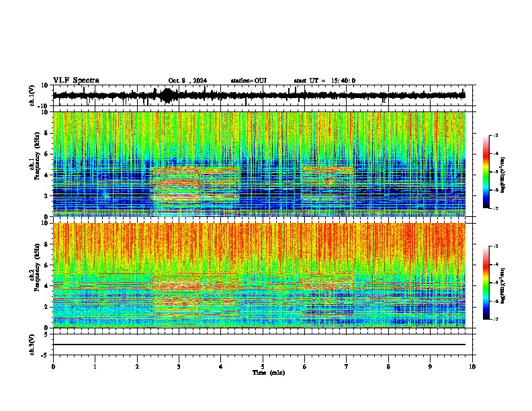
Task: Click the ch.3(V) axis label
Action: click(32, 345)
